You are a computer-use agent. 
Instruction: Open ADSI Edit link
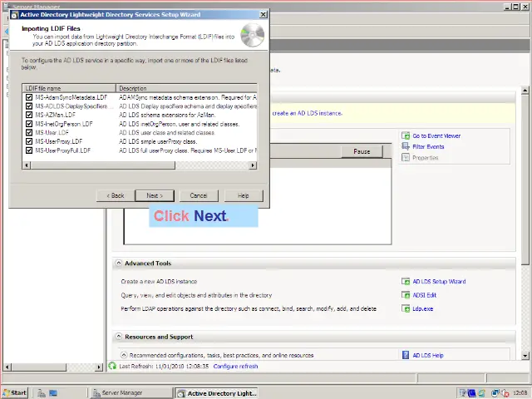coord(424,295)
